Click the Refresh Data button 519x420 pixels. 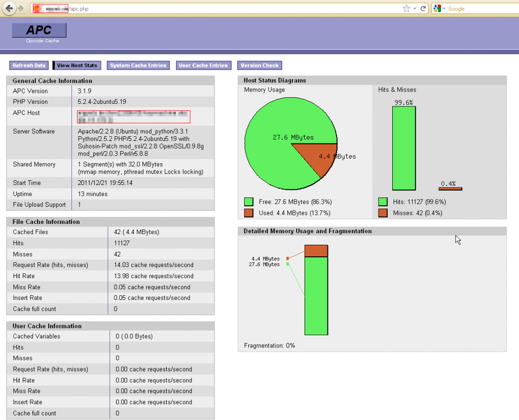coord(28,65)
